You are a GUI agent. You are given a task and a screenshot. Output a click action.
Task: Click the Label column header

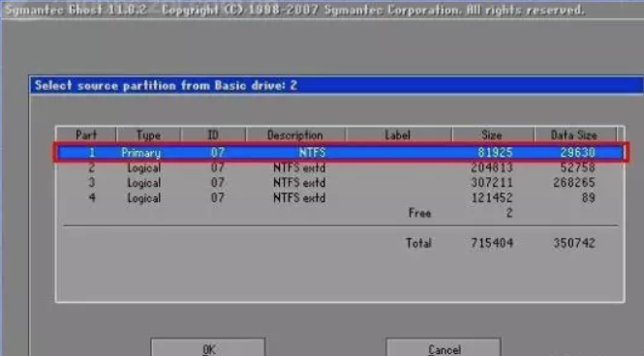398,134
